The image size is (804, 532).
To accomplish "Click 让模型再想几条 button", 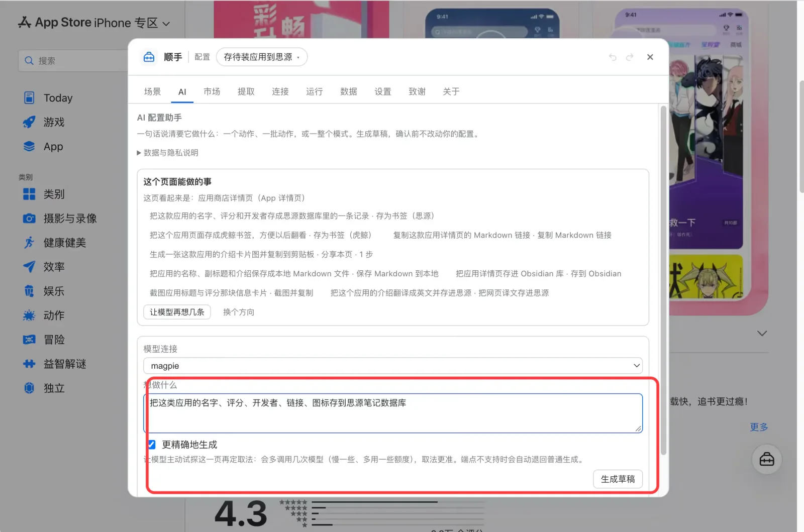I will click(x=177, y=312).
